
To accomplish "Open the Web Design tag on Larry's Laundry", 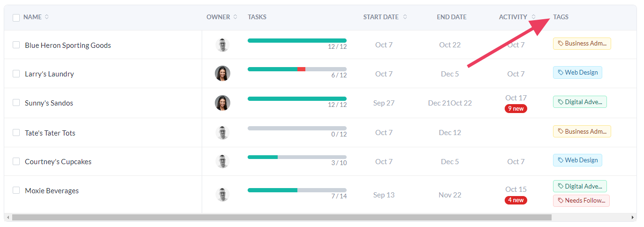I will click(x=577, y=72).
